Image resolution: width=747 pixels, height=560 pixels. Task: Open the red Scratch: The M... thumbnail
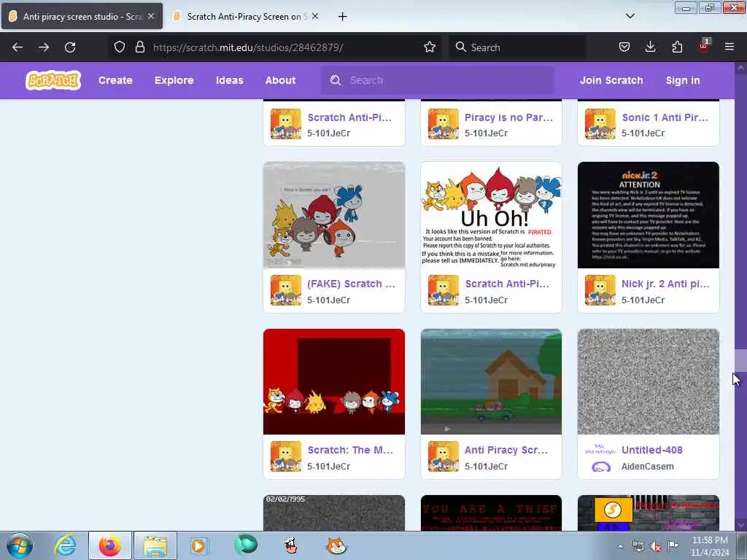click(334, 381)
